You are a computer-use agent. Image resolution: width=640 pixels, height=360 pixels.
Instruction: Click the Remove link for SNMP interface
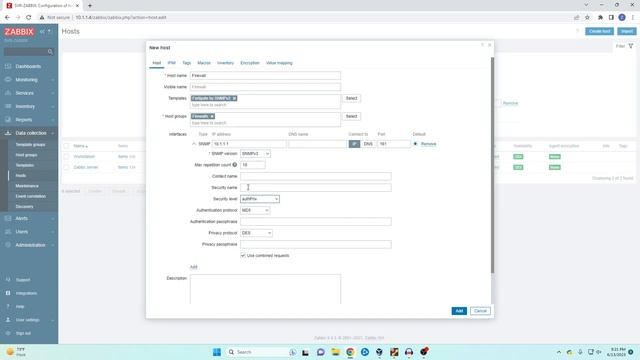point(429,144)
